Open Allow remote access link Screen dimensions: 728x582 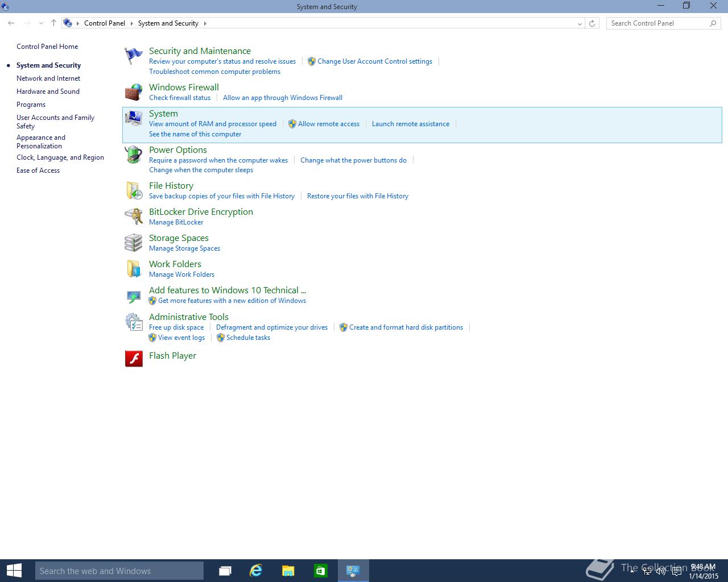329,124
